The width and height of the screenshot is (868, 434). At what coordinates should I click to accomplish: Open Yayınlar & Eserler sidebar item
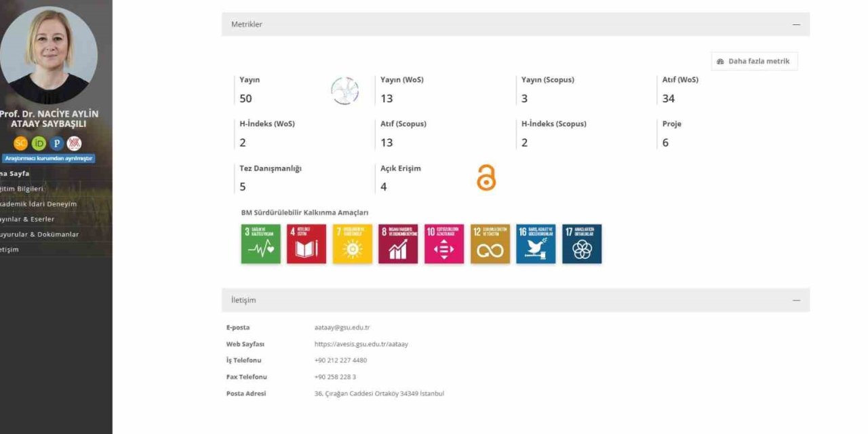pos(27,219)
